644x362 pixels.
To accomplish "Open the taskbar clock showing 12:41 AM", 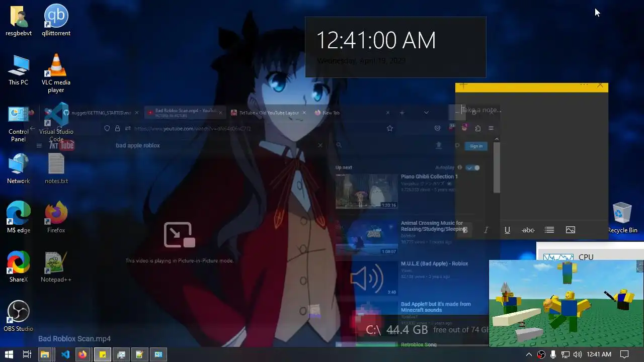I will click(599, 354).
